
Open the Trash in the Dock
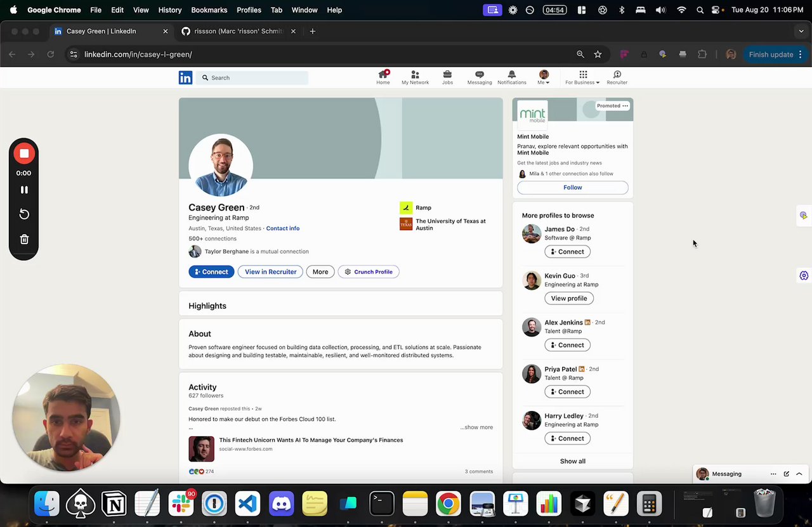point(764,504)
